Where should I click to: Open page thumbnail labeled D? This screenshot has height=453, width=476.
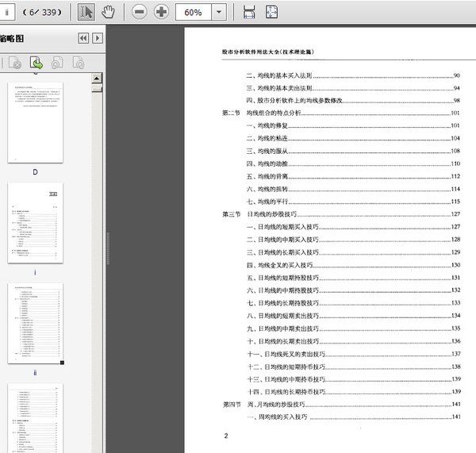click(35, 122)
